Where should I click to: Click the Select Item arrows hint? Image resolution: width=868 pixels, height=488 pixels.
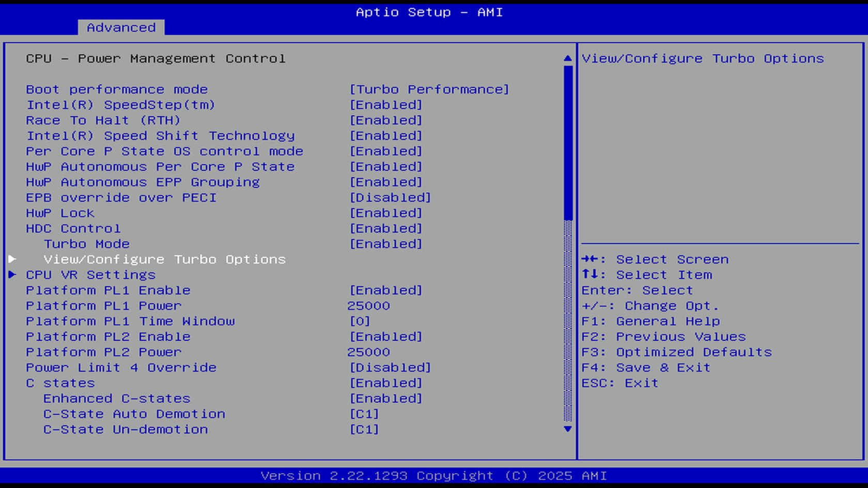[x=646, y=275]
